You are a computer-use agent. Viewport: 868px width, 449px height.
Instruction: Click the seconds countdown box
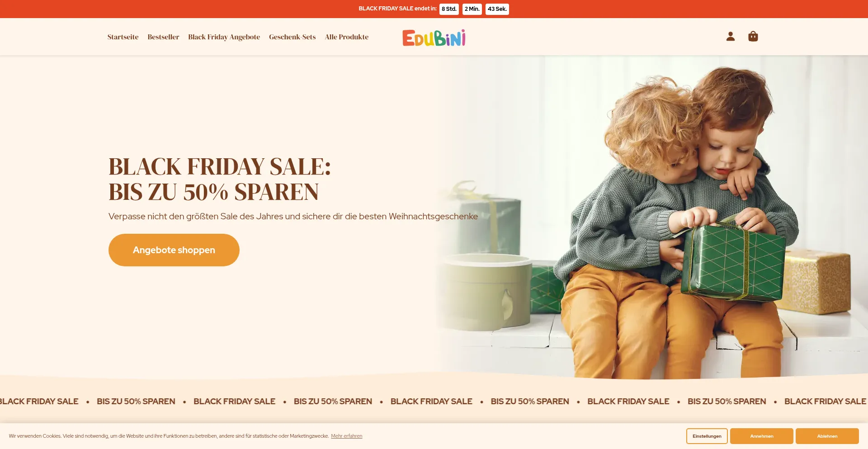[497, 9]
